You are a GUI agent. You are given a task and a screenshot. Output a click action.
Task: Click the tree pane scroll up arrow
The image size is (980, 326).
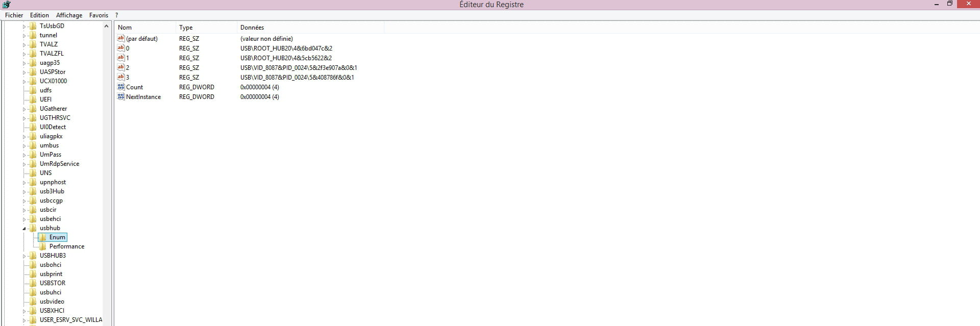tap(106, 26)
